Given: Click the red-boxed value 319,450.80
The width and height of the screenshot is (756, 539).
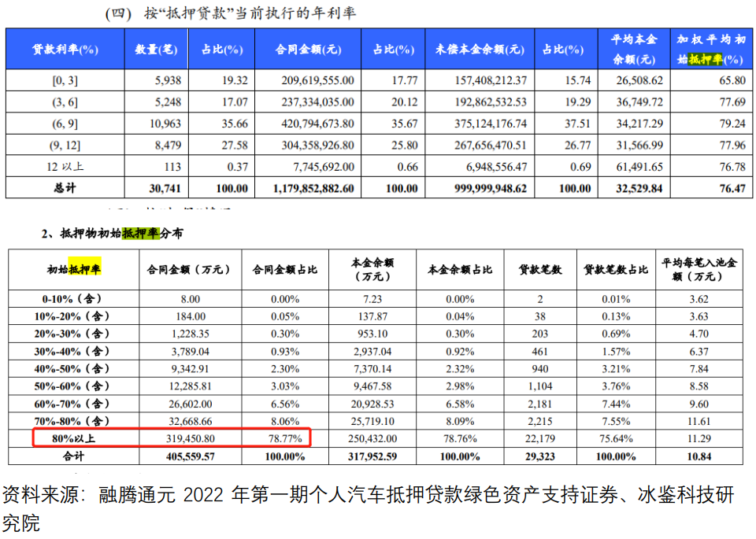Looking at the screenshot, I should [x=184, y=438].
